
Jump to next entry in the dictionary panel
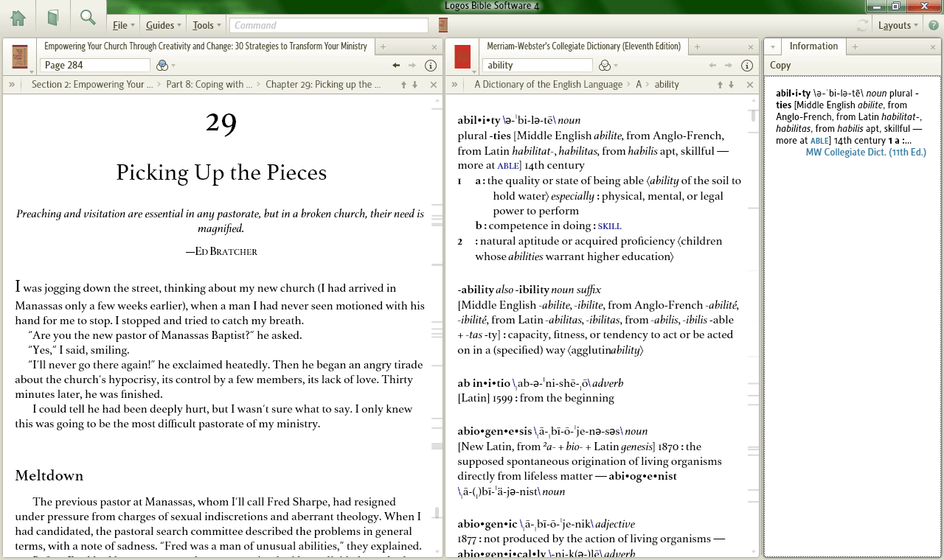click(x=732, y=85)
